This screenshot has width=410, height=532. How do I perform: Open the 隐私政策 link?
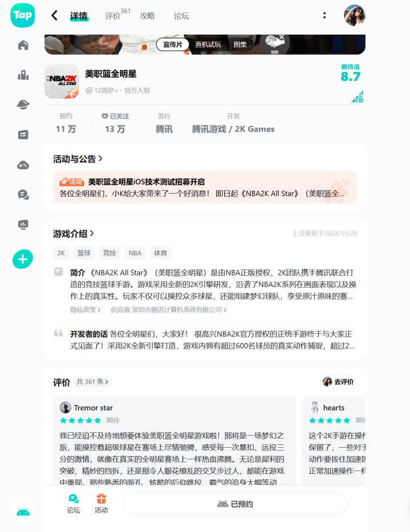pos(85,310)
